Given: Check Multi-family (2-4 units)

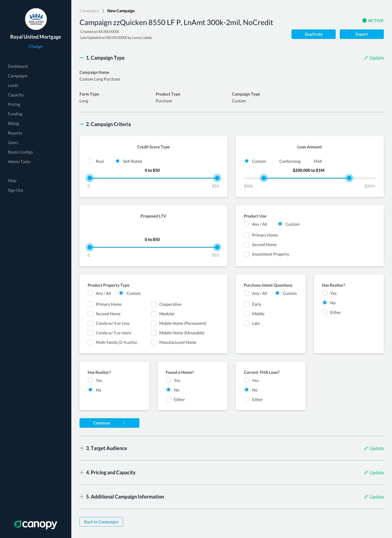Looking at the screenshot, I should click(90, 342).
